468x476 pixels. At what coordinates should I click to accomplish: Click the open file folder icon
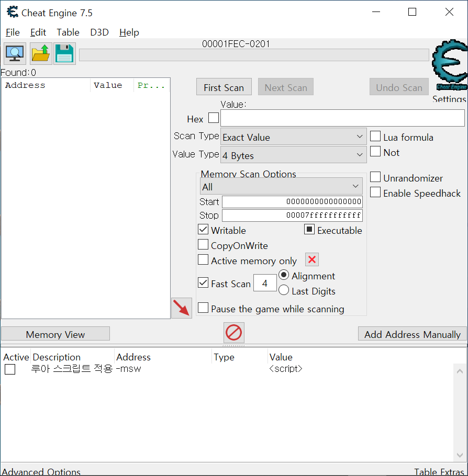[40, 53]
